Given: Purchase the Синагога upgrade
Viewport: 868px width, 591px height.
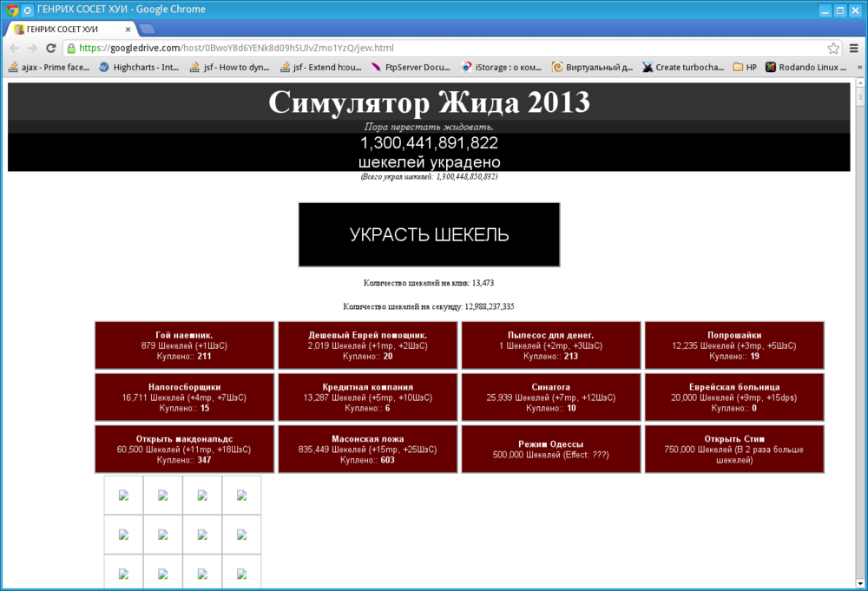Looking at the screenshot, I should click(x=551, y=397).
